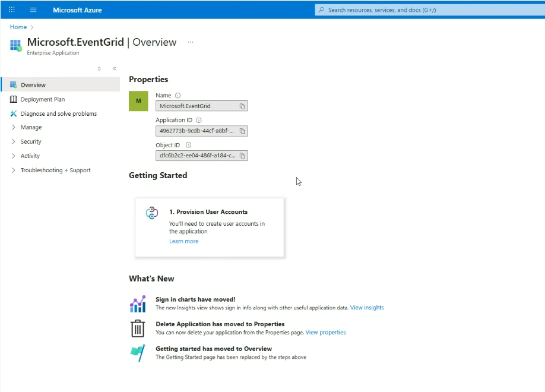Click the Delete Application trash icon
Image resolution: width=545 pixels, height=392 pixels.
pyautogui.click(x=138, y=328)
